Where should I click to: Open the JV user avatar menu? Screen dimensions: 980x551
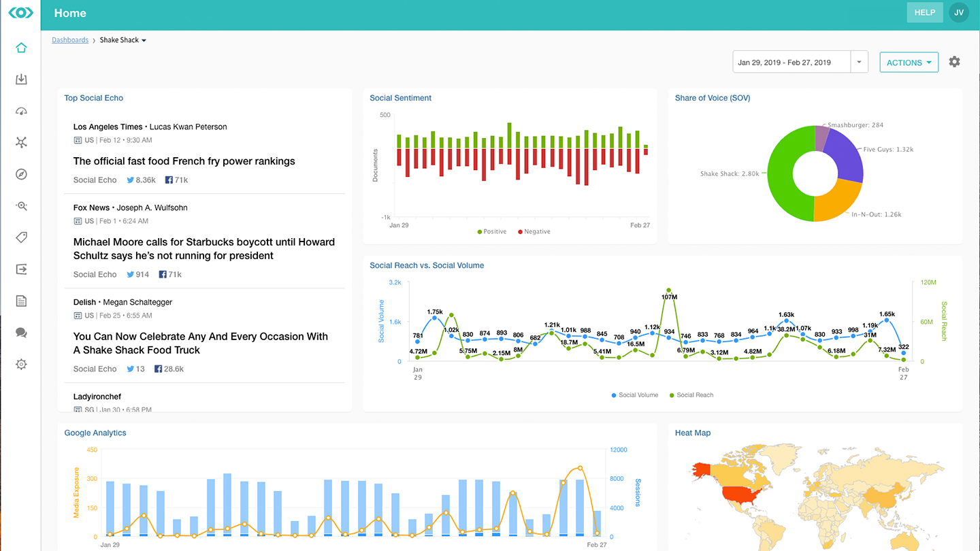tap(958, 12)
